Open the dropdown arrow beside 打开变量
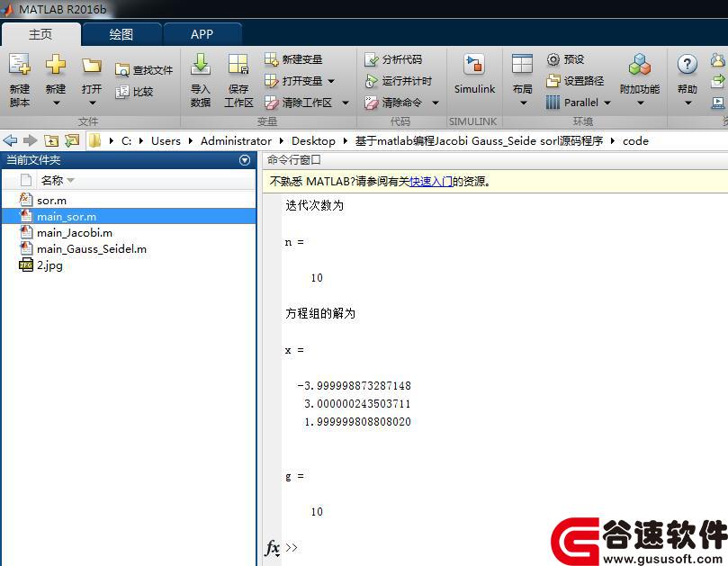 331,81
